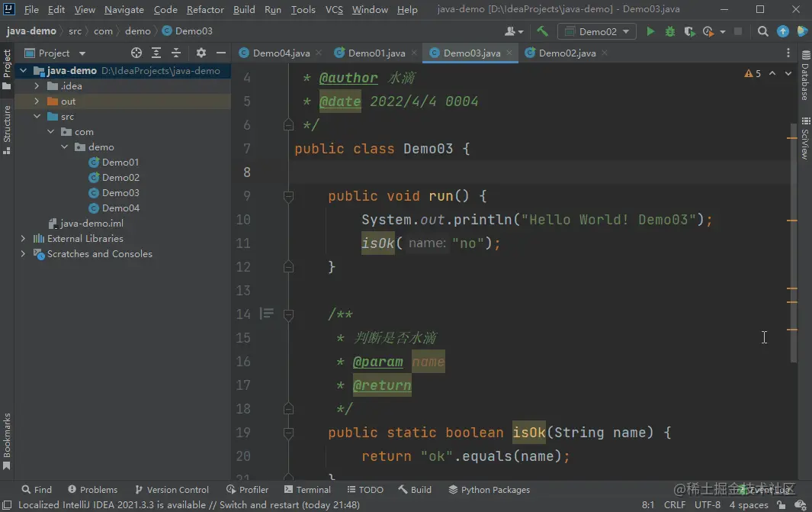Open Project panel gear options
This screenshot has height=512, width=812.
201,53
